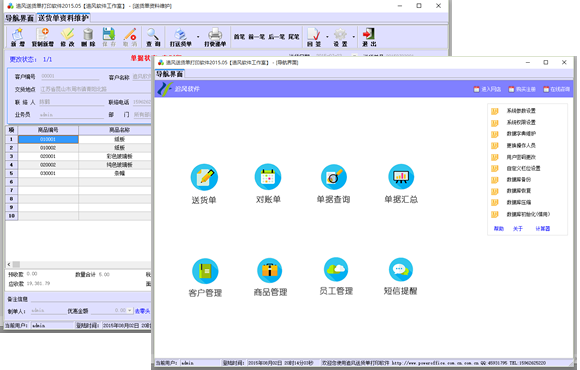580x370 pixels.
Task: Click the 去零头 link in back window
Action: tap(142, 311)
